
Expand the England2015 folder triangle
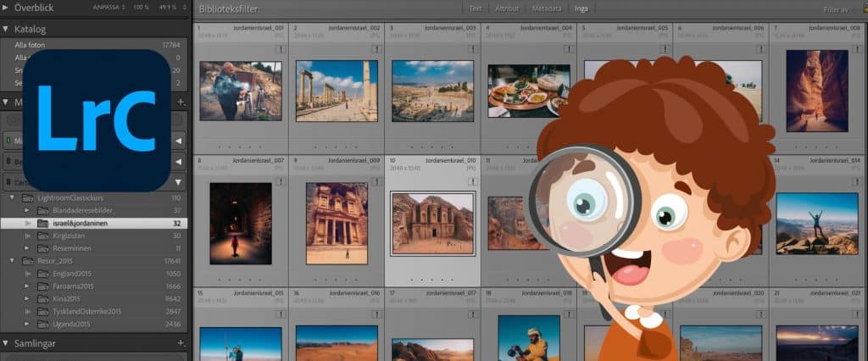[x=26, y=274]
